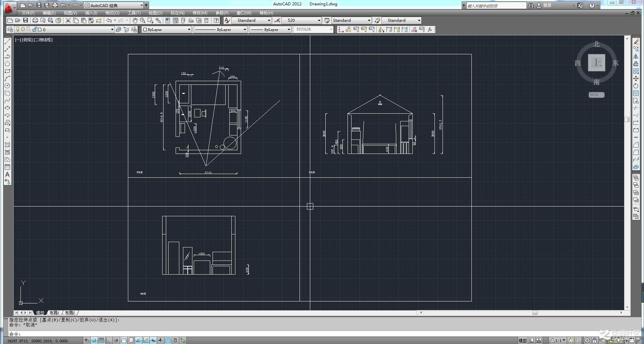This screenshot has width=644, height=344.
Task: Toggle Infer Constraints in status bar
Action: coord(87,340)
